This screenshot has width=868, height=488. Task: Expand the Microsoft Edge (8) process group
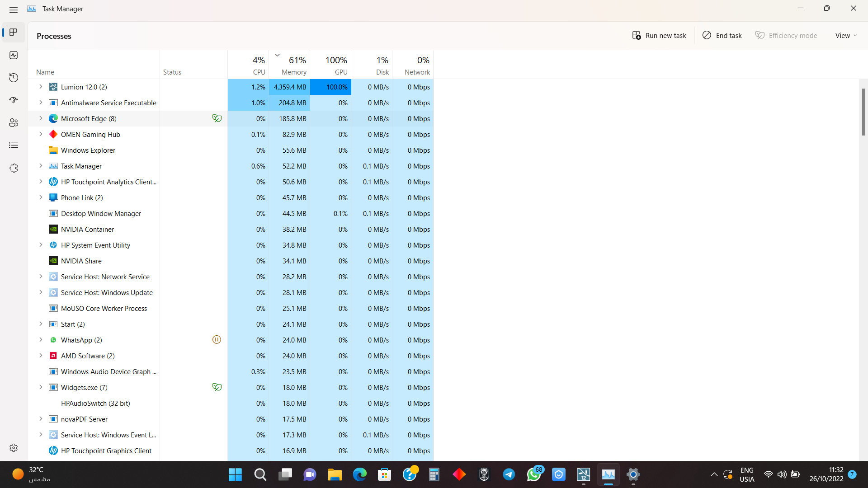(x=41, y=118)
